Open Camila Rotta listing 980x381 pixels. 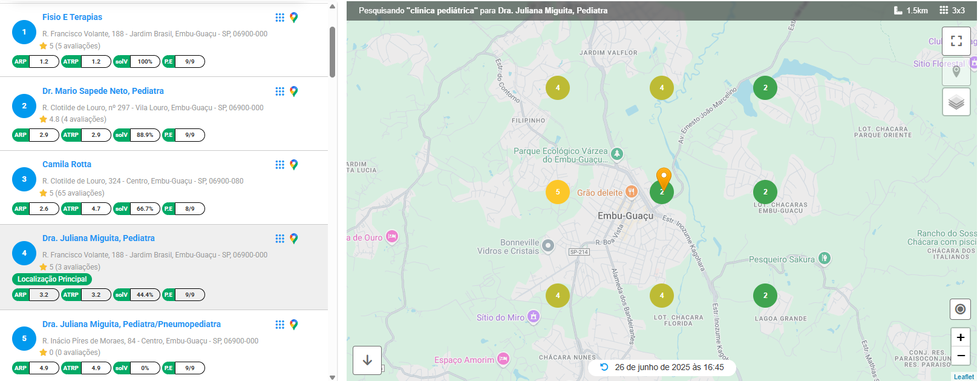67,164
